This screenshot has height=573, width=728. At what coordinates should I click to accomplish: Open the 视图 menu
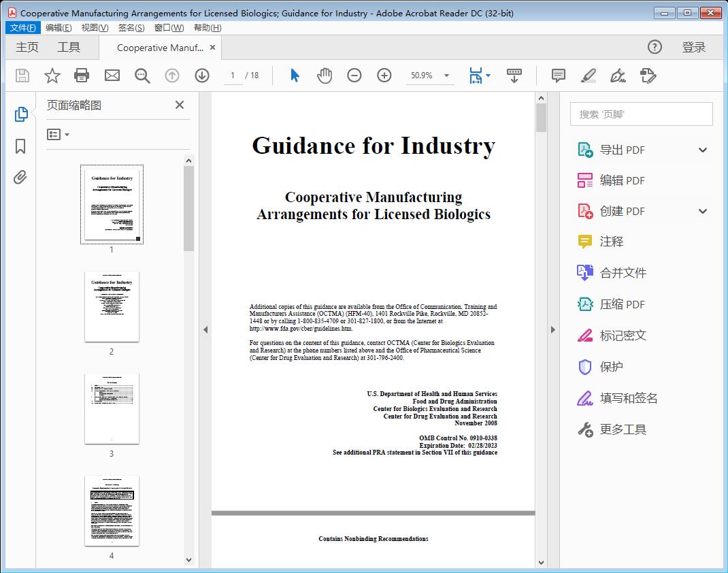point(93,27)
